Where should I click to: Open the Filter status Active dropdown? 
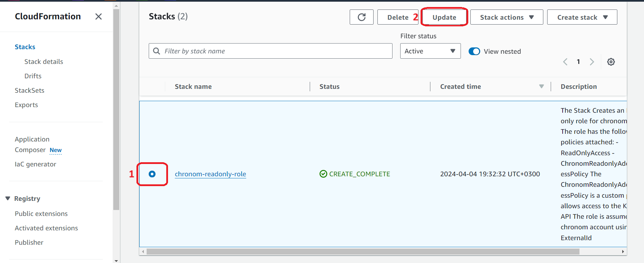[430, 51]
